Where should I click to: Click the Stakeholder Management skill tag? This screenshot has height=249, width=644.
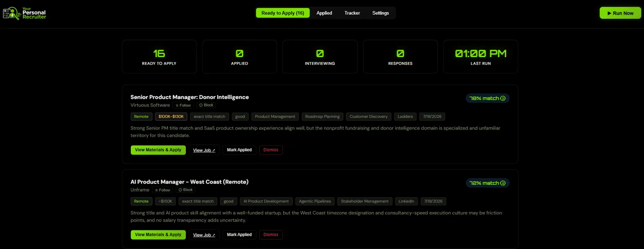[x=365, y=201]
